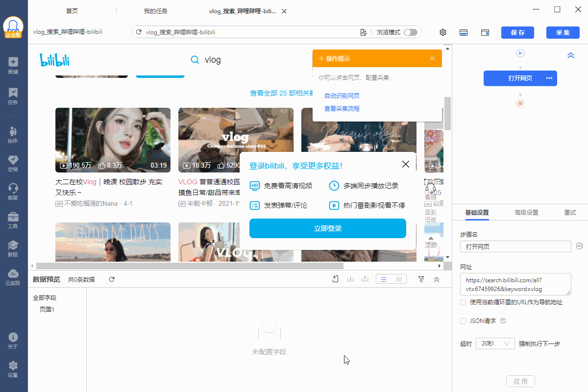The width and height of the screenshot is (588, 392).
Task: Open help icon next to JSON请求
Action: (503, 321)
